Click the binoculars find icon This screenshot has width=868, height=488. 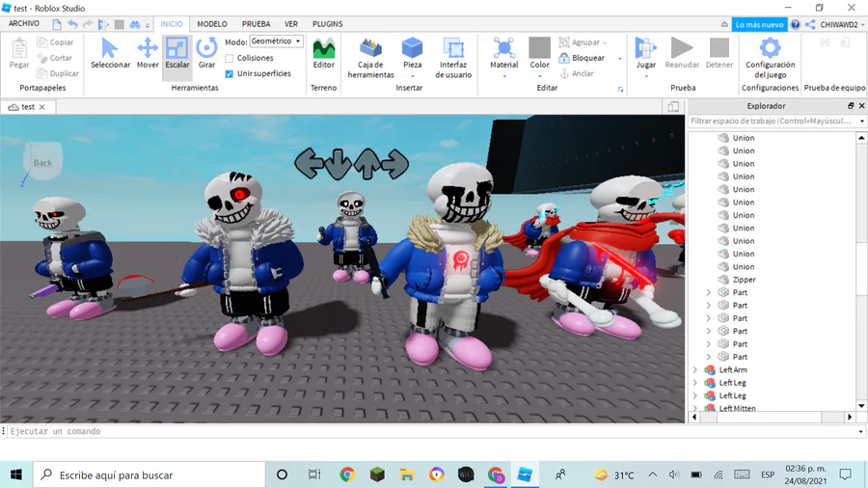coord(134,24)
